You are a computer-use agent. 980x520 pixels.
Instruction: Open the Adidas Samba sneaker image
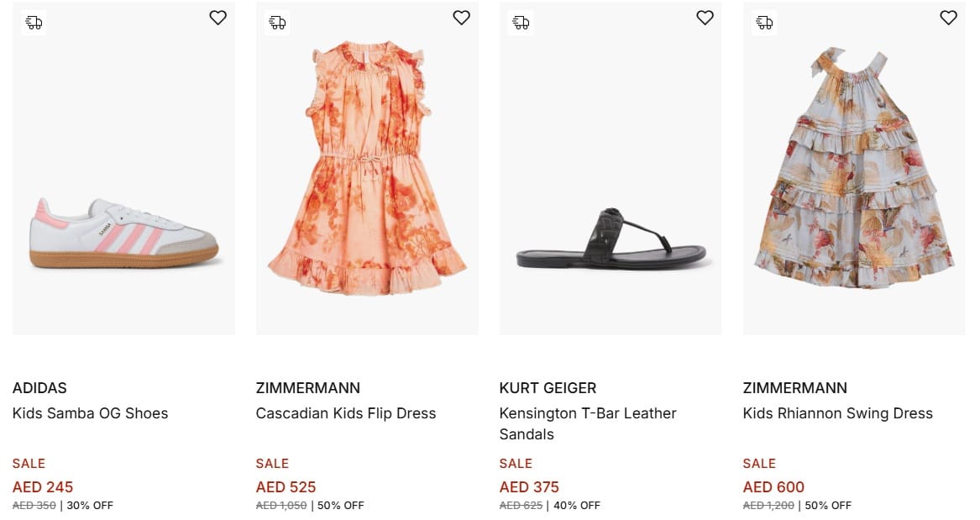point(123,234)
